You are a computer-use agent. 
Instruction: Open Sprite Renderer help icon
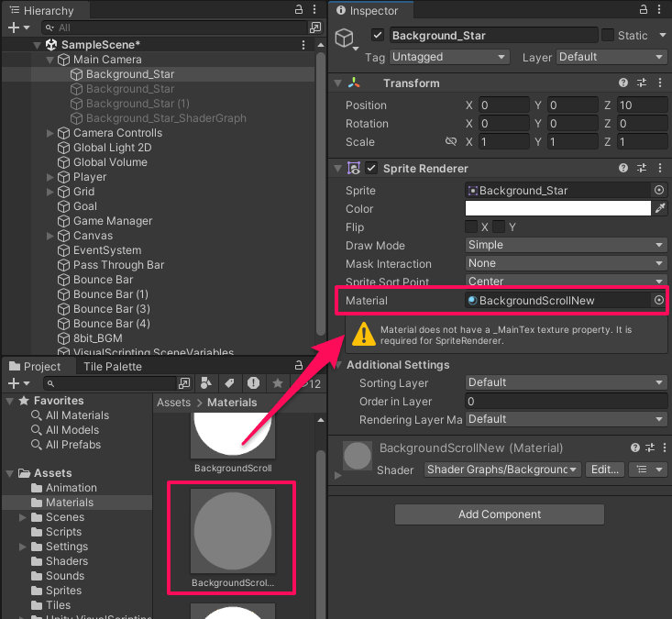point(623,168)
